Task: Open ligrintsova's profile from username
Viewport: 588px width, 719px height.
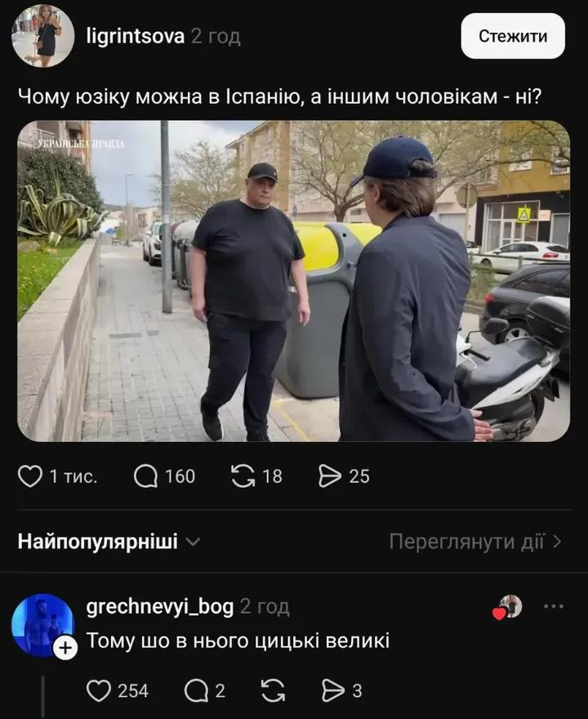Action: [x=136, y=36]
